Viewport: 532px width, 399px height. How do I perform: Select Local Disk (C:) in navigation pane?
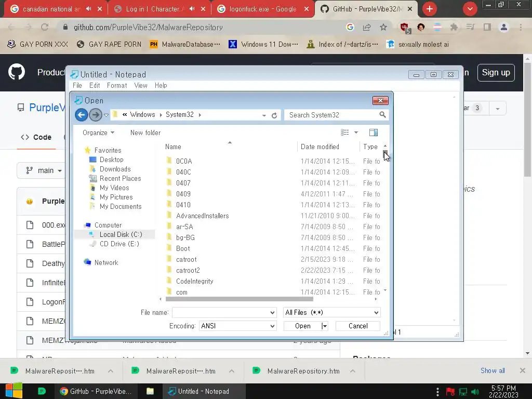pyautogui.click(x=121, y=234)
